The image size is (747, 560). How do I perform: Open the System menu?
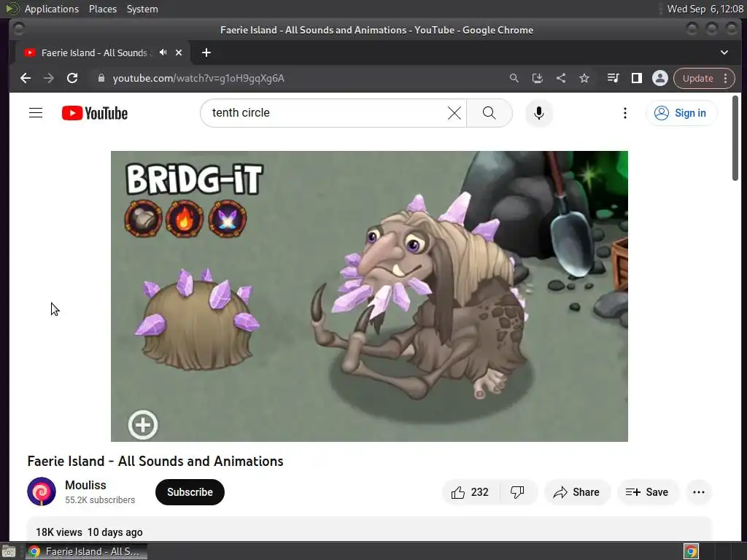point(142,9)
